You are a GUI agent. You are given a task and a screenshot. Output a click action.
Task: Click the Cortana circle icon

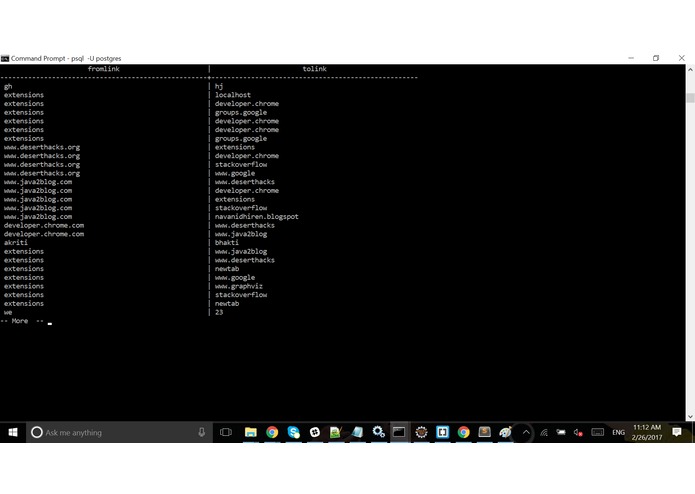[x=37, y=432]
